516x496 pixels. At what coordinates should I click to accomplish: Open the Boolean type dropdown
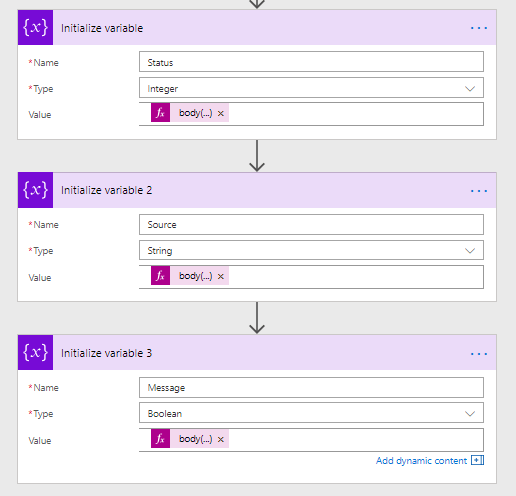(x=311, y=413)
